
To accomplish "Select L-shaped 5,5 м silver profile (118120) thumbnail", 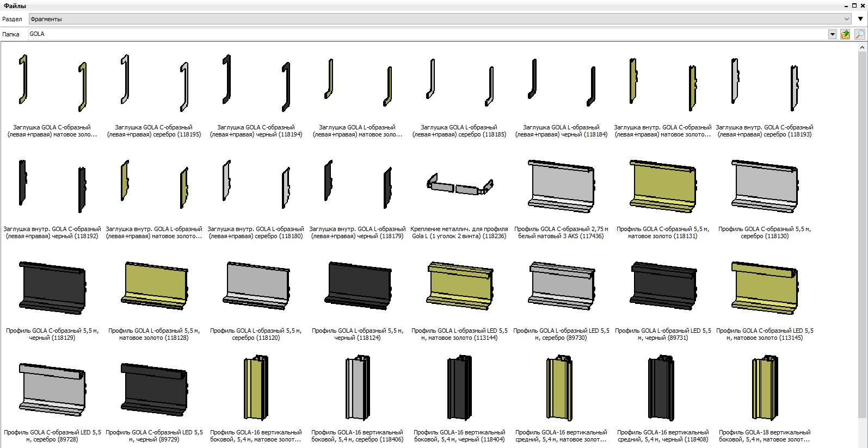I will [x=256, y=286].
